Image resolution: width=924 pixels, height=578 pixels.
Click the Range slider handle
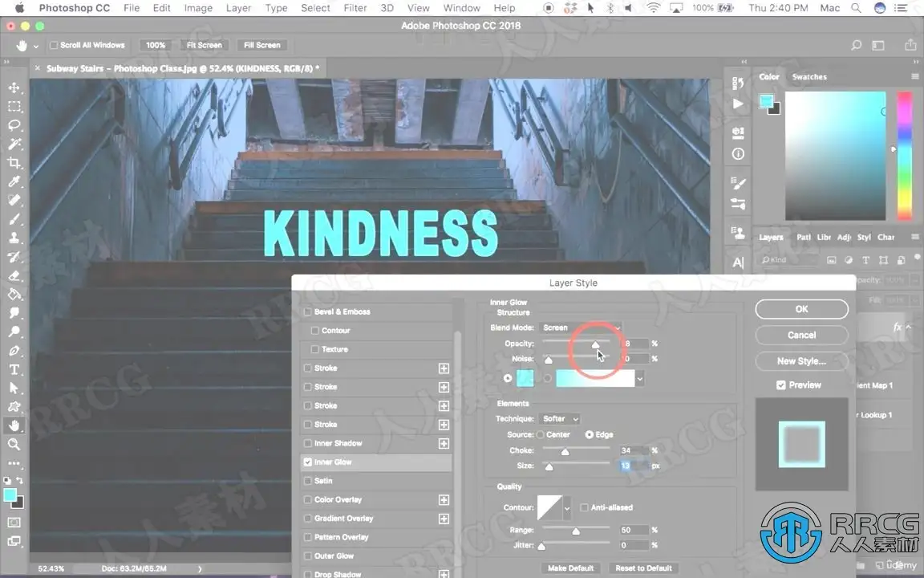click(576, 531)
